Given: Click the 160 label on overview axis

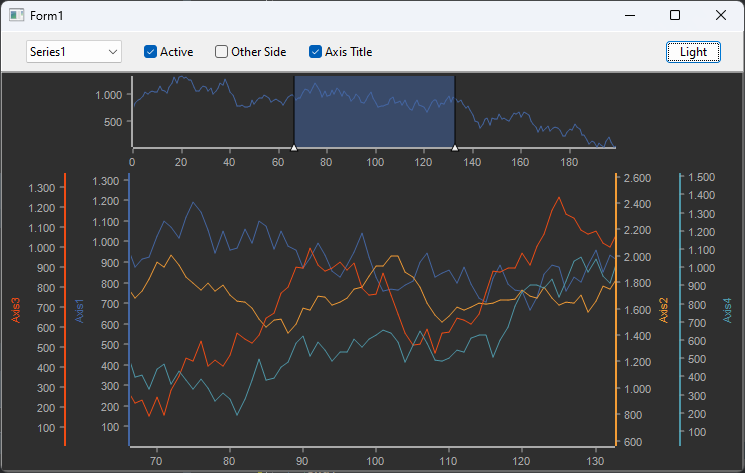Looking at the screenshot, I should point(520,162).
